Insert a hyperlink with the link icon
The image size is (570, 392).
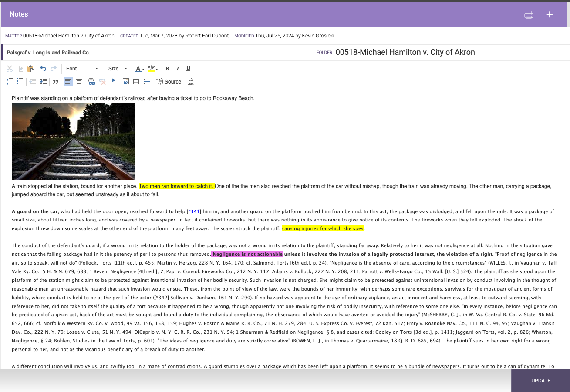91,81
